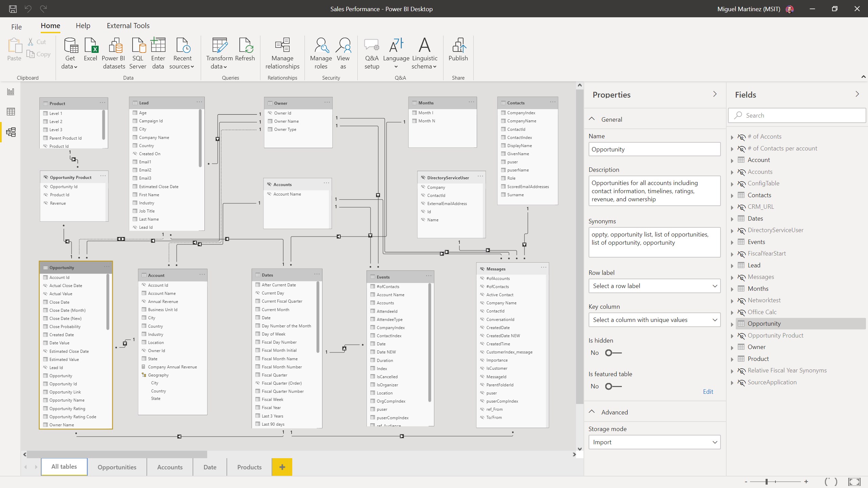Toggle visibility of the Accounts field
Screen dimensions: 868x488
741,172
